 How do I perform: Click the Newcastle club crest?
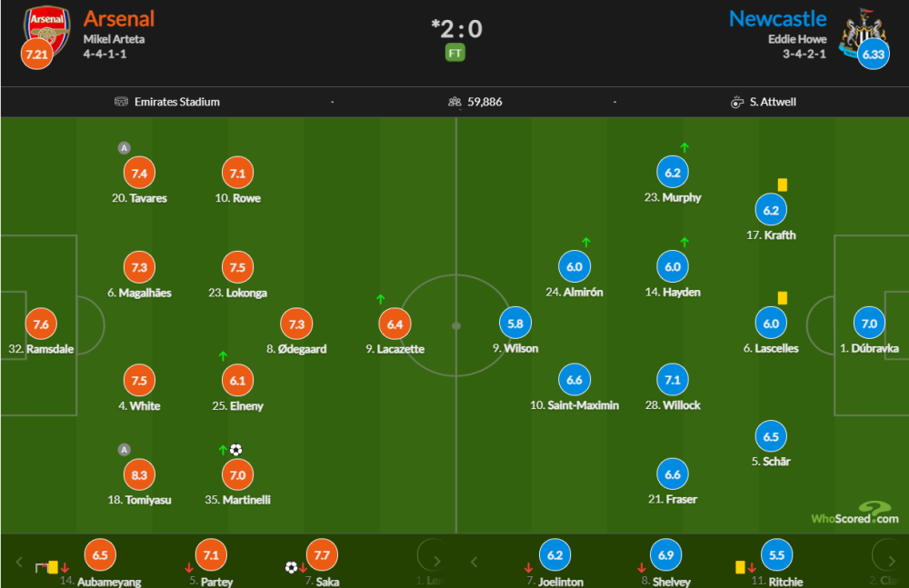pos(864,32)
